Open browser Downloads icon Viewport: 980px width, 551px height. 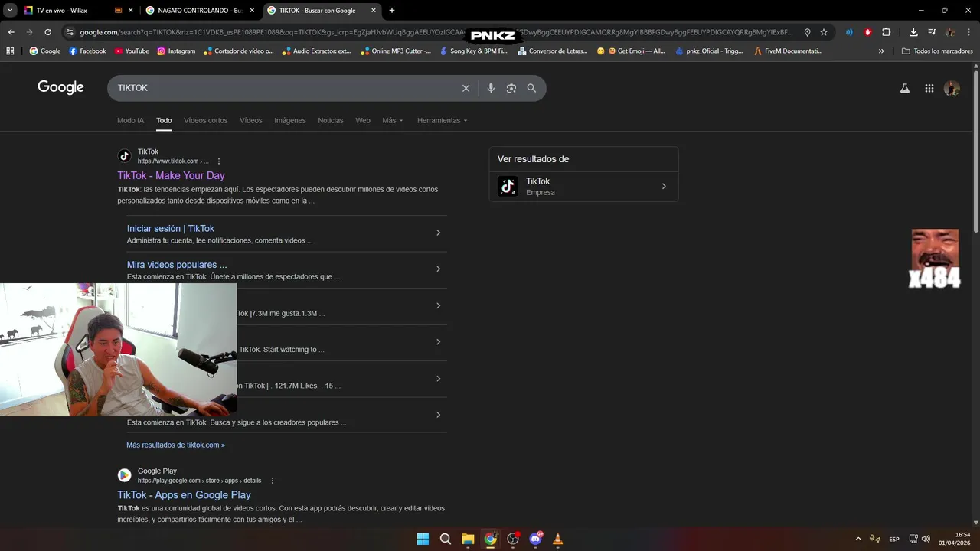(x=913, y=32)
